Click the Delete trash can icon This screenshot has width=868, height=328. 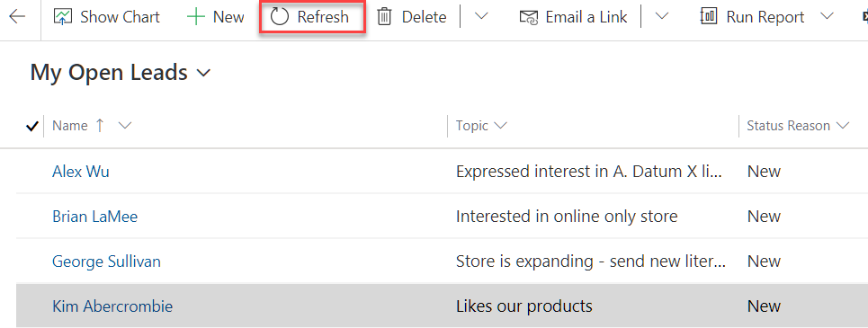[x=384, y=17]
